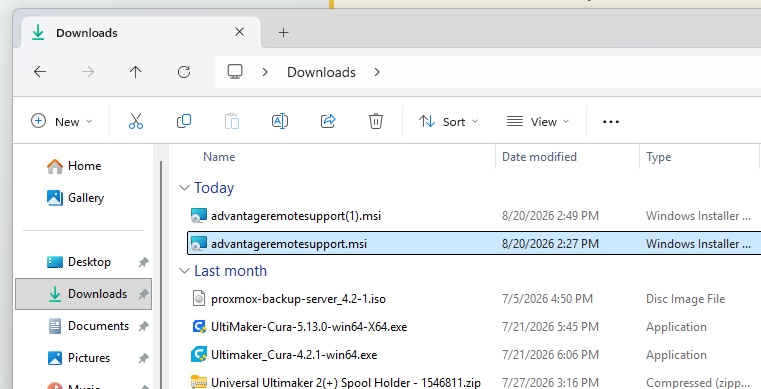Click the Ultimaker_Cura-4.2.1 app icon

(x=199, y=355)
